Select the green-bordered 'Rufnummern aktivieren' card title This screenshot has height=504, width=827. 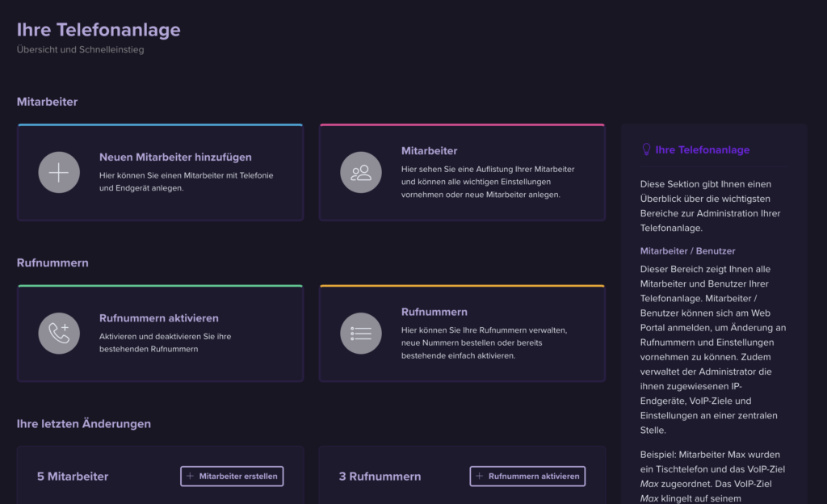tap(158, 318)
